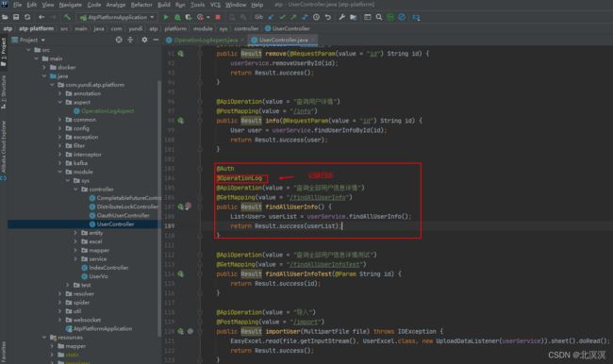Hide the Project panel with minus icon
613x364 pixels.
[x=156, y=40]
